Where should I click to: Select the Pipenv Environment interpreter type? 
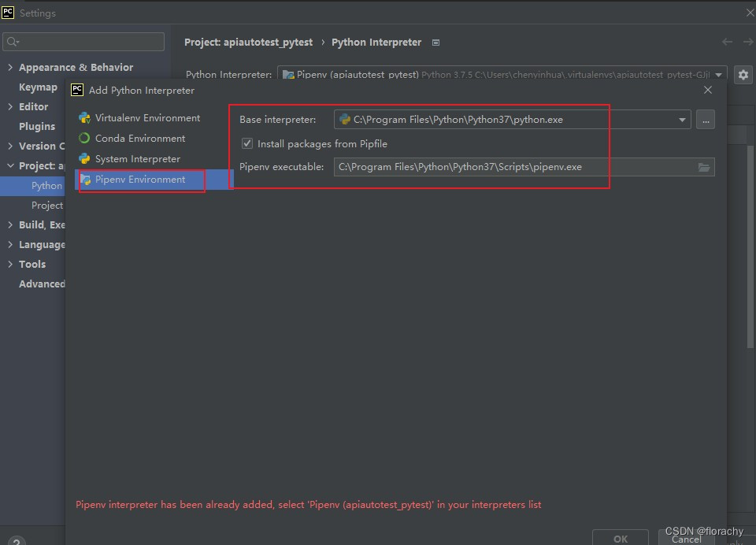pyautogui.click(x=139, y=180)
